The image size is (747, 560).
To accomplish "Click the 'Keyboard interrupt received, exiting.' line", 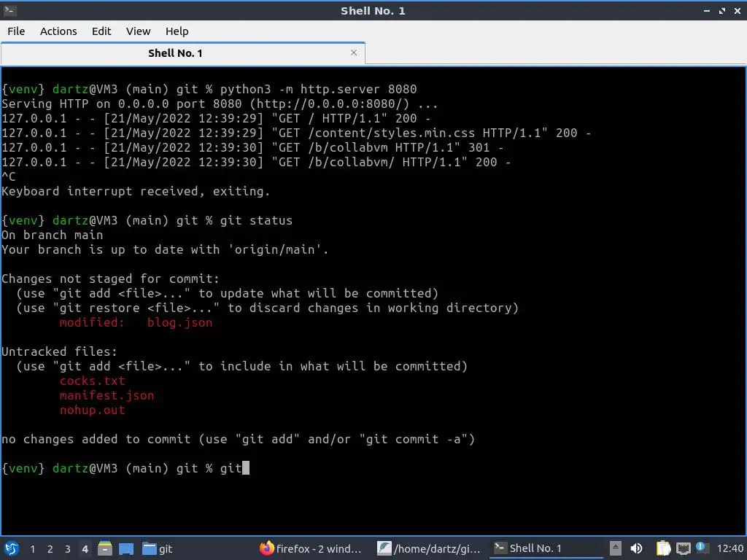I will [136, 192].
